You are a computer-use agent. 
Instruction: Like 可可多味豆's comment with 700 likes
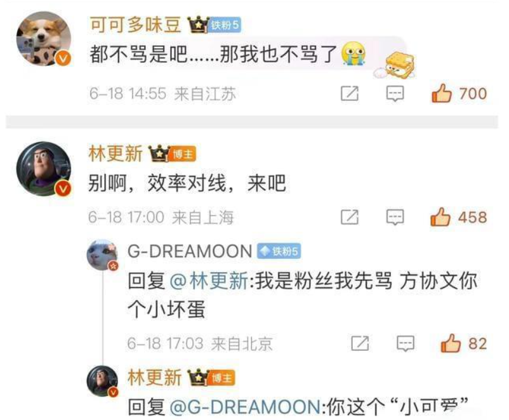point(441,93)
